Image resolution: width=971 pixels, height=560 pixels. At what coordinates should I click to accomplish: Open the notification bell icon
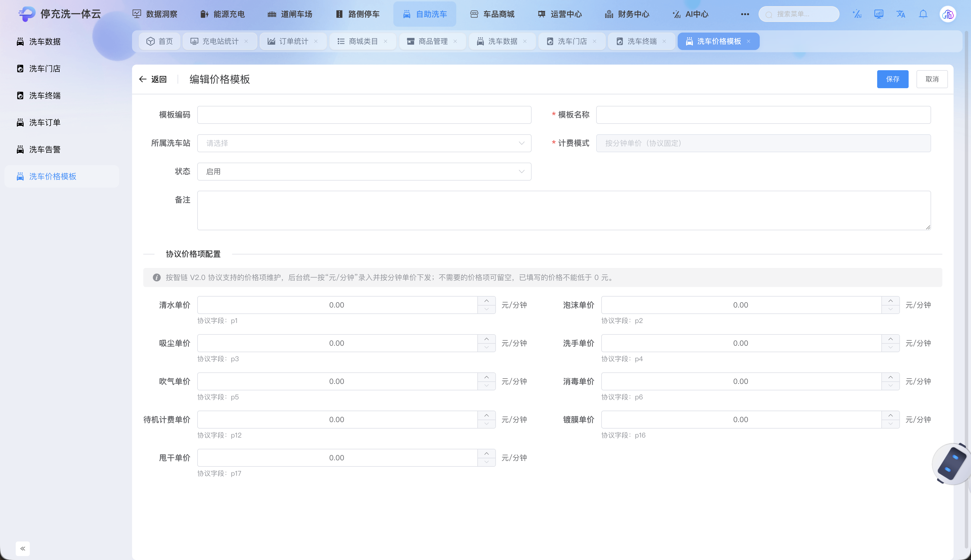coord(923,14)
